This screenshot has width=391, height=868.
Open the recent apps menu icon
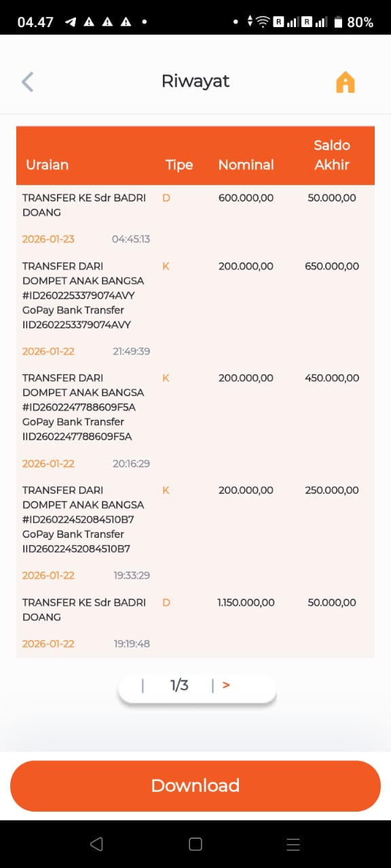pyautogui.click(x=293, y=844)
